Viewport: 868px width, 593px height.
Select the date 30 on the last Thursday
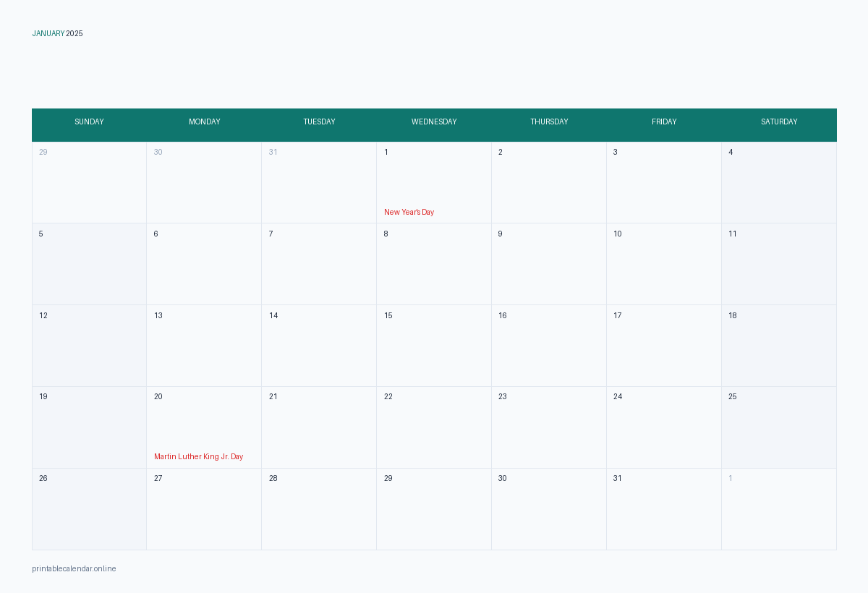click(549, 509)
